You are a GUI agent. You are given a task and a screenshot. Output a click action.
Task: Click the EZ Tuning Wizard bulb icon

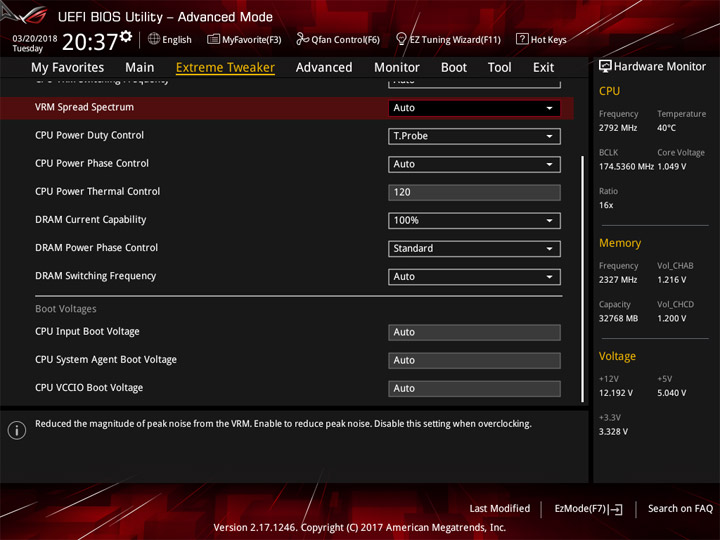coord(401,39)
